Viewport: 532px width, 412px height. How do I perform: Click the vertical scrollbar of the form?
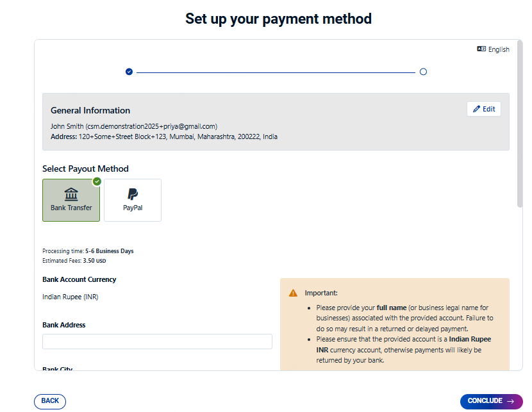[519, 128]
